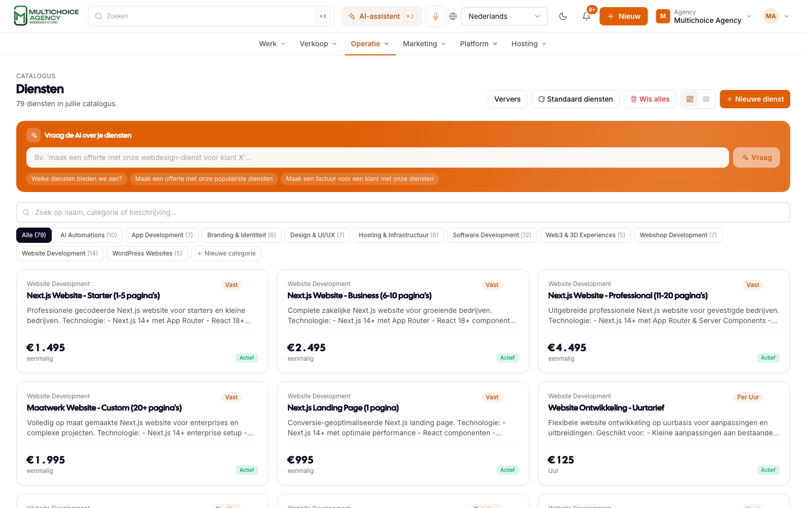Filter by Web3 & 3D Experiences
This screenshot has width=812, height=508.
(x=586, y=235)
